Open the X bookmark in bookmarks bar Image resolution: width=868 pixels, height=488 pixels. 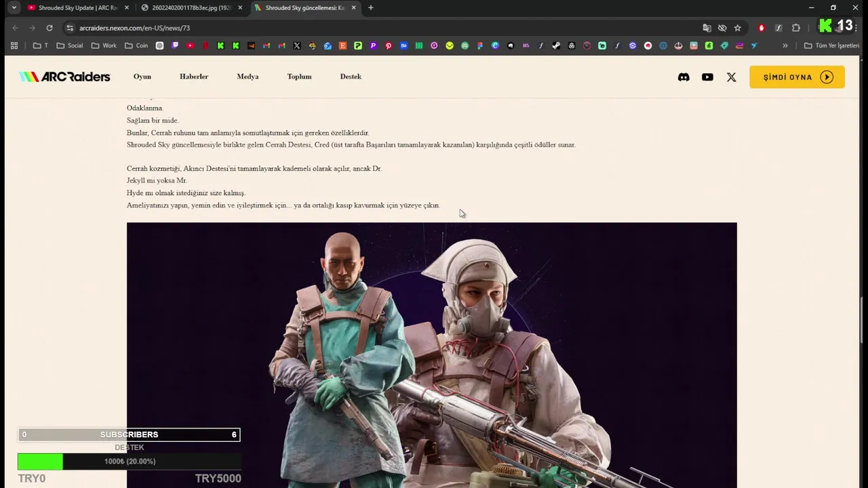297,45
